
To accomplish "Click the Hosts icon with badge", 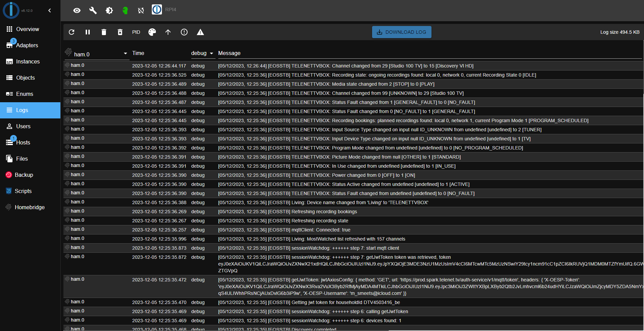I will tap(9, 142).
